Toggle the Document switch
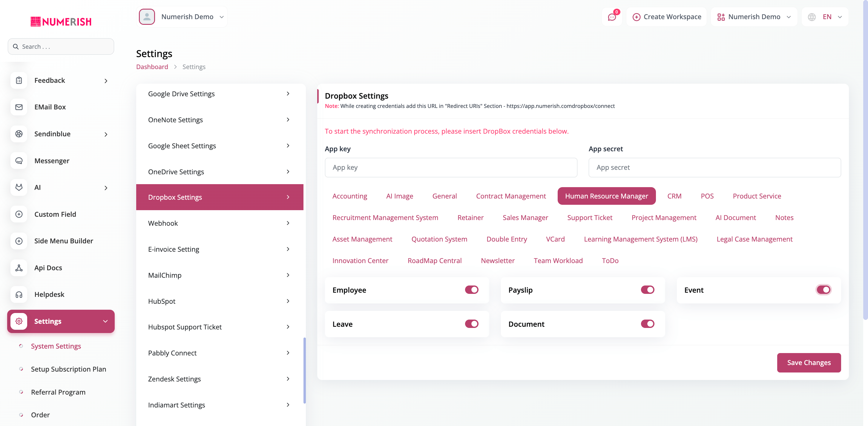Viewport: 868px width, 426px height. [647, 324]
